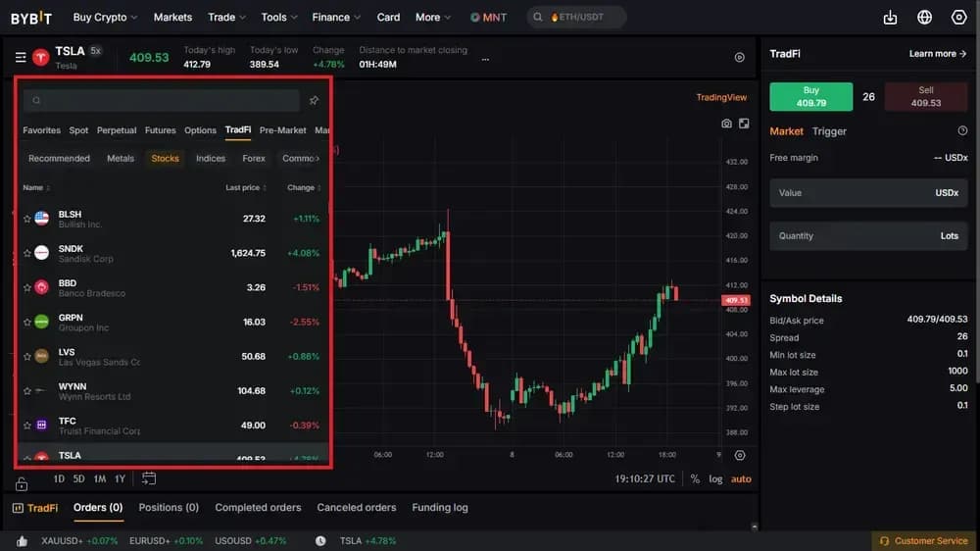
Task: Select the SNDK Sandisk Corp row
Action: [x=173, y=253]
